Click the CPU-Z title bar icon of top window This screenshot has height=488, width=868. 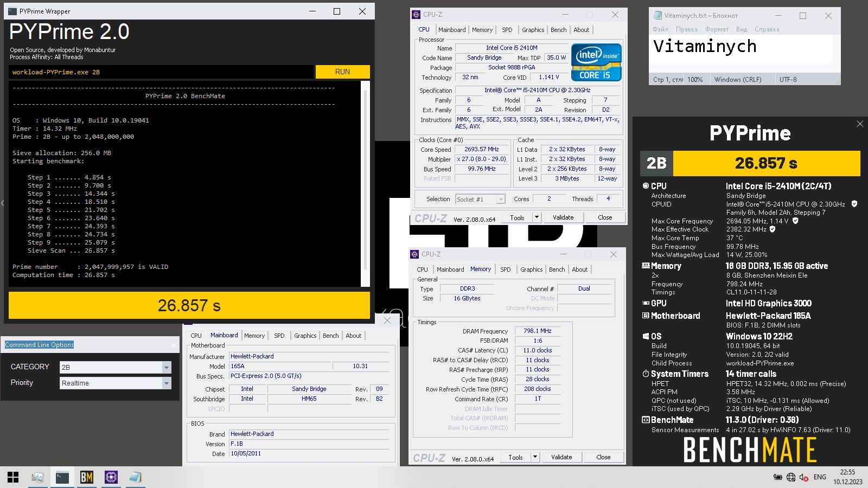pyautogui.click(x=416, y=15)
